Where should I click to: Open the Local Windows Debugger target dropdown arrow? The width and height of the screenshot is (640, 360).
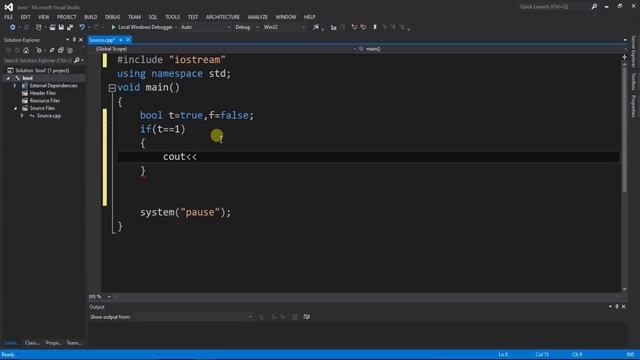tap(176, 27)
